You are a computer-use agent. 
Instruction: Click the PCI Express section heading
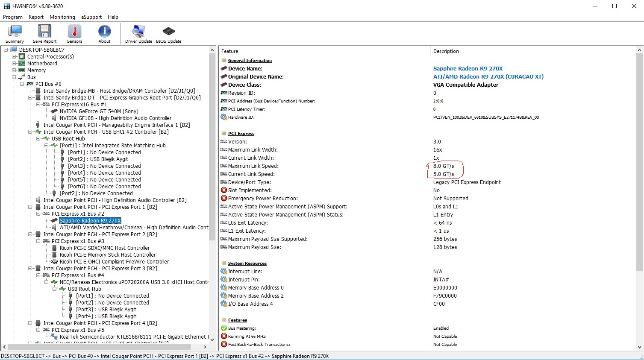pyautogui.click(x=241, y=133)
